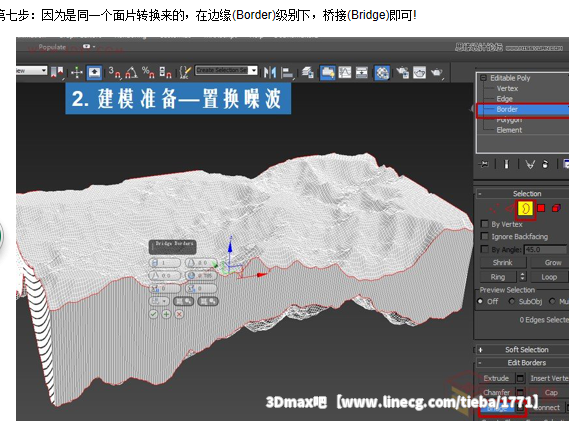Screen dimensions: 578x421
Task: Click the Polygon selection red square icon
Action: pos(541,208)
